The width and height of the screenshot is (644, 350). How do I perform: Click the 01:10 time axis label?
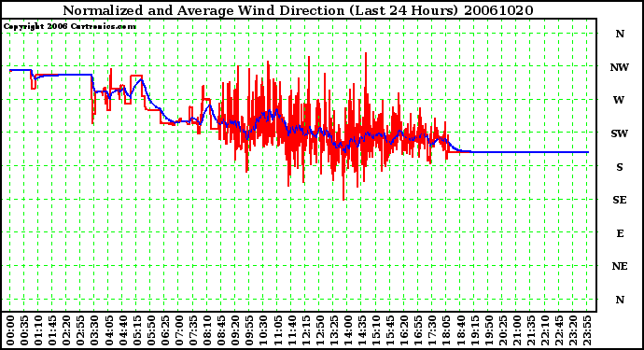[37, 330]
